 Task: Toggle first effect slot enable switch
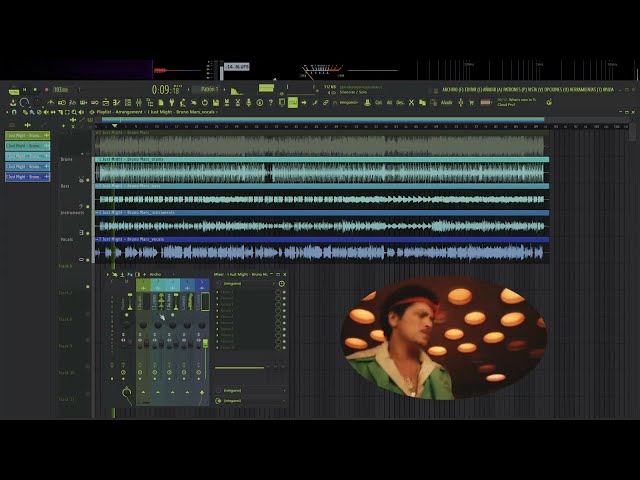tap(284, 292)
